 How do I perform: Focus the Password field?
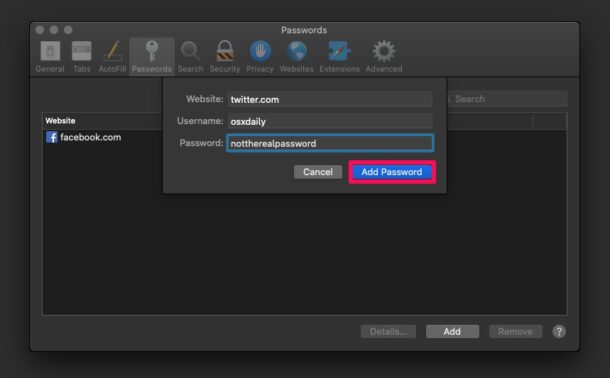tap(330, 143)
